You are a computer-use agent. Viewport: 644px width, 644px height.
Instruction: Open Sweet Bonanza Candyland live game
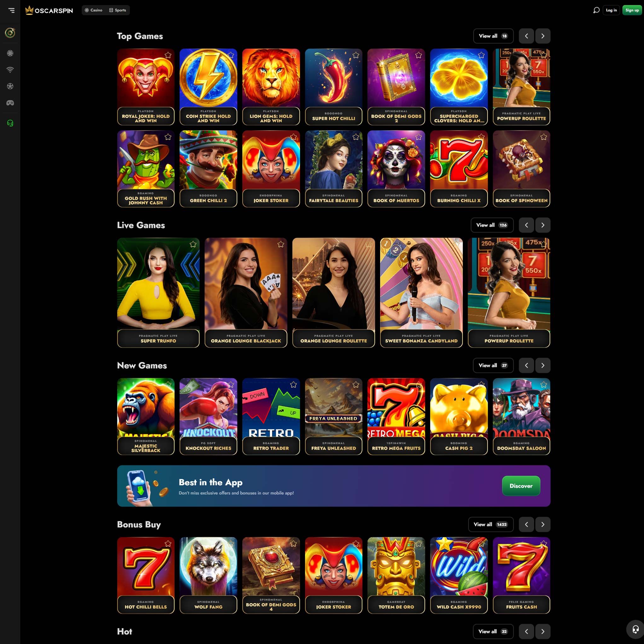[x=421, y=293]
